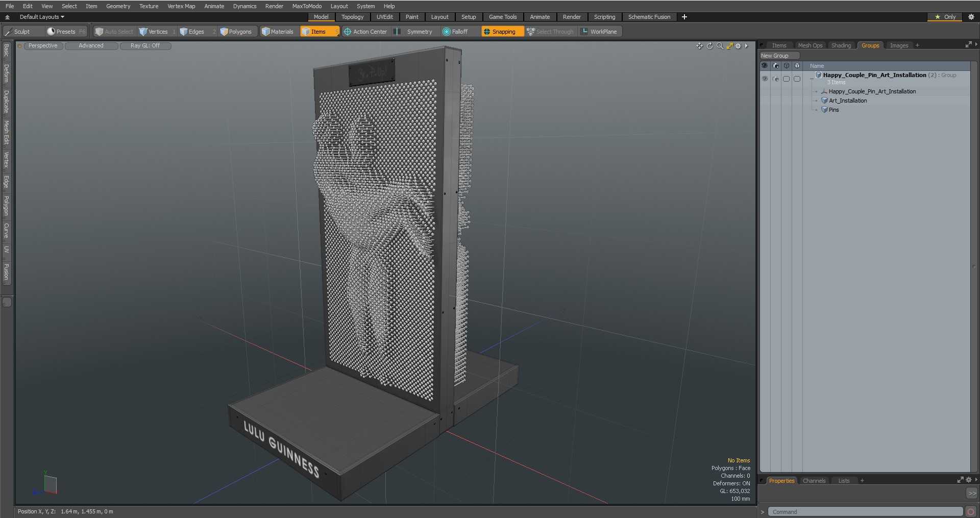This screenshot has width=980, height=518.
Task: Activate Items selection mode
Action: point(320,32)
